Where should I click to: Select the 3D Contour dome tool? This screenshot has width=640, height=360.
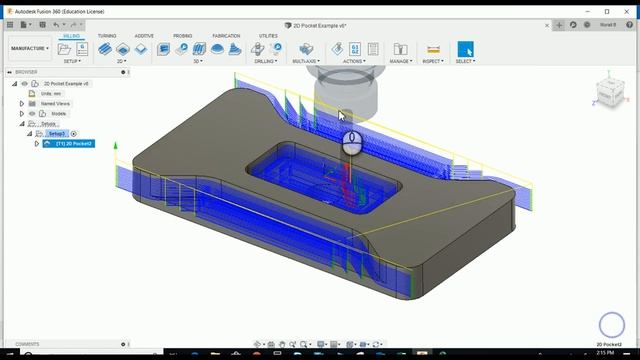point(217,49)
